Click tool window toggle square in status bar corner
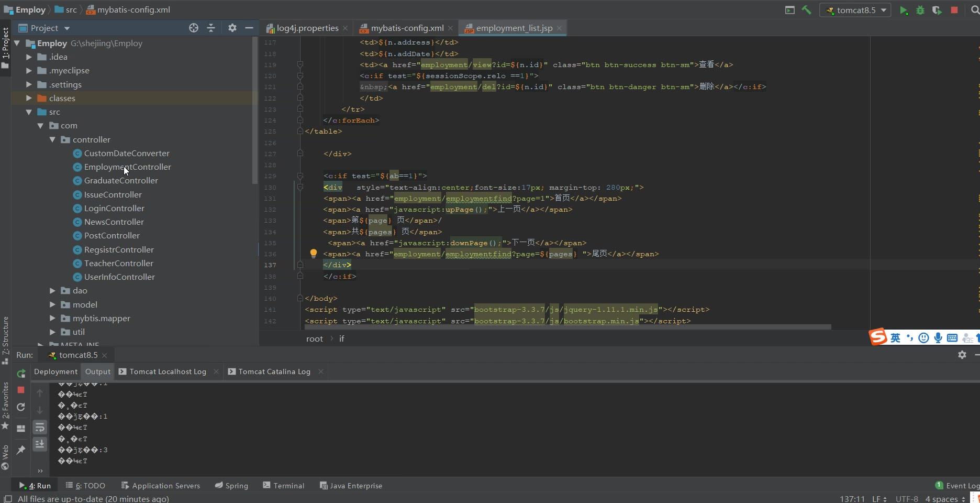The width and height of the screenshot is (980, 503). 8,499
